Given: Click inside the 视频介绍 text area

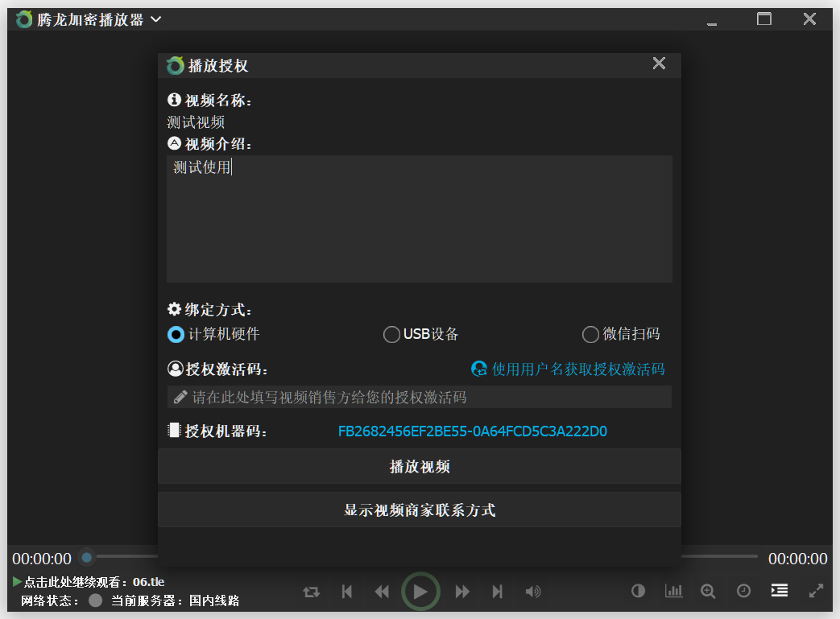Looking at the screenshot, I should click(420, 219).
